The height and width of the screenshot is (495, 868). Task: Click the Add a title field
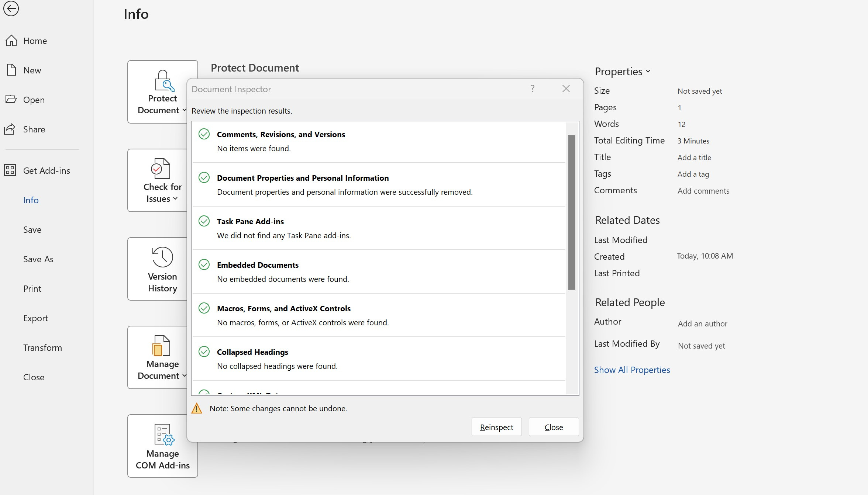(x=694, y=157)
